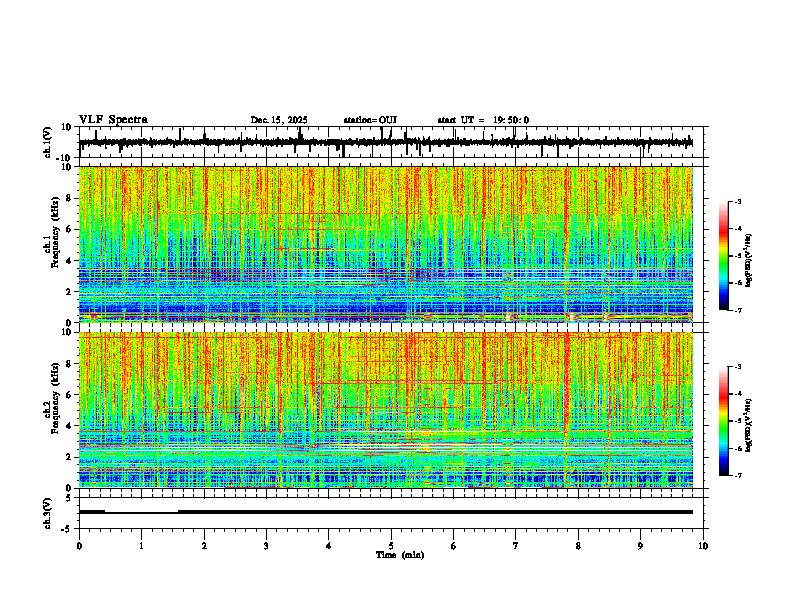Click the ch.2 spectrogram color scale bar

pos(724,421)
